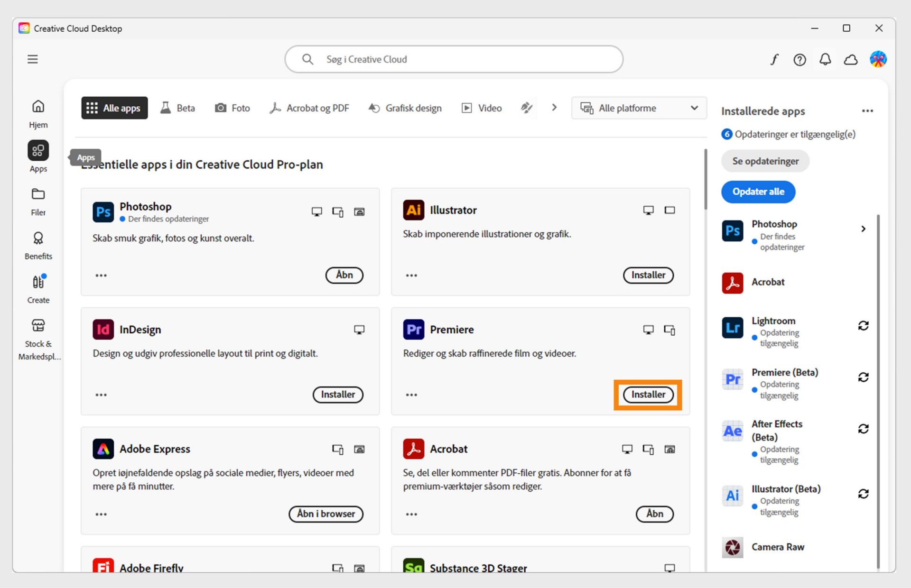
Task: Select Apps in the left sidebar
Action: coord(38,157)
